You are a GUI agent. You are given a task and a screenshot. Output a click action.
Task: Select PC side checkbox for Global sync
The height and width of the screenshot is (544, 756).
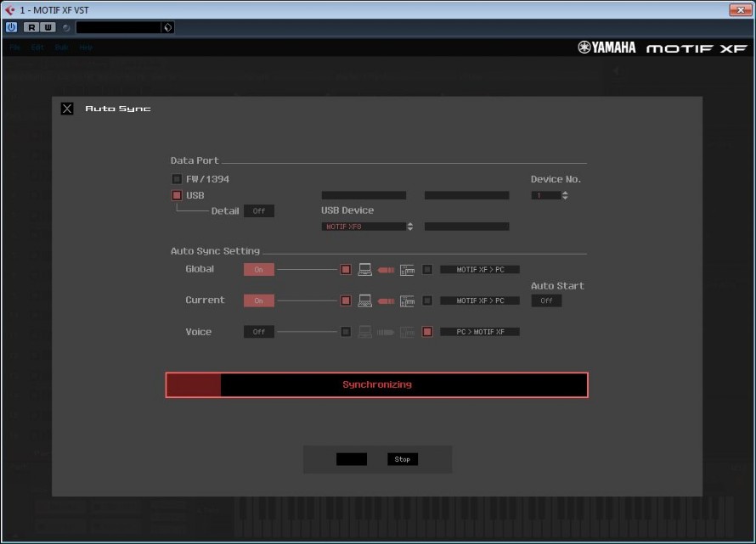(x=346, y=270)
